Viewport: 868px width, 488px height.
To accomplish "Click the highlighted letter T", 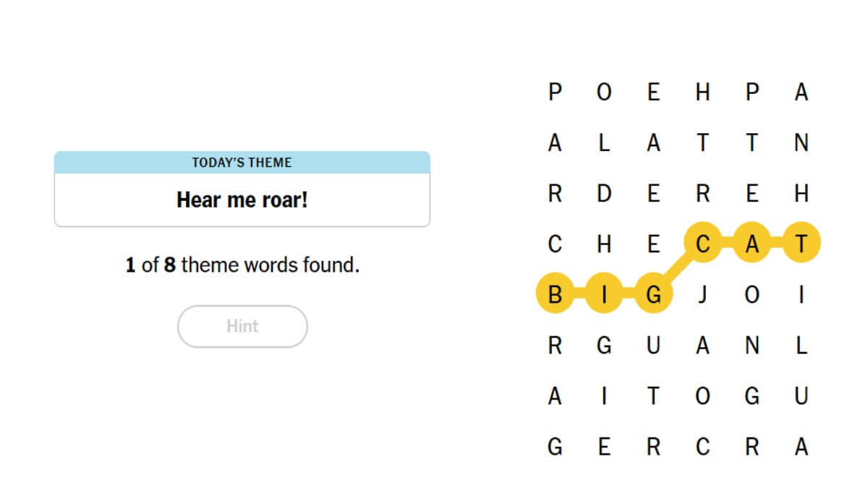I will tap(801, 245).
